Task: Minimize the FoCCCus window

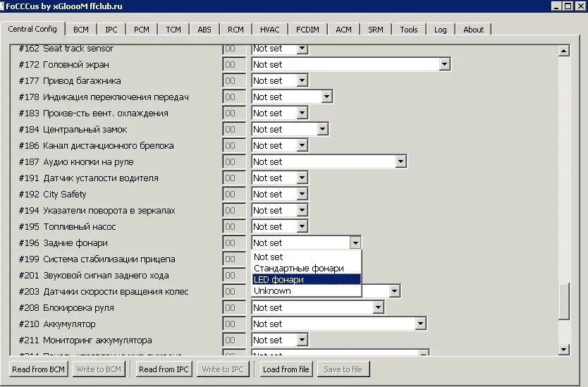Action: (x=557, y=6)
